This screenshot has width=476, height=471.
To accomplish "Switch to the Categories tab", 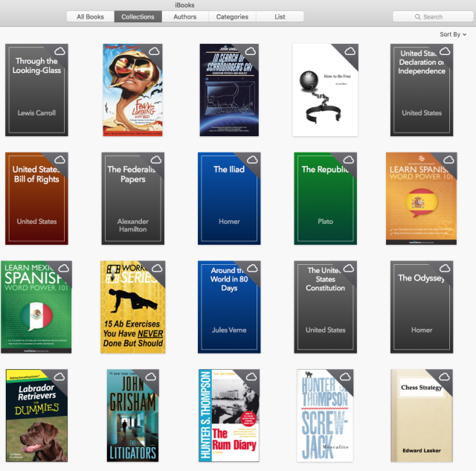I will click(232, 16).
